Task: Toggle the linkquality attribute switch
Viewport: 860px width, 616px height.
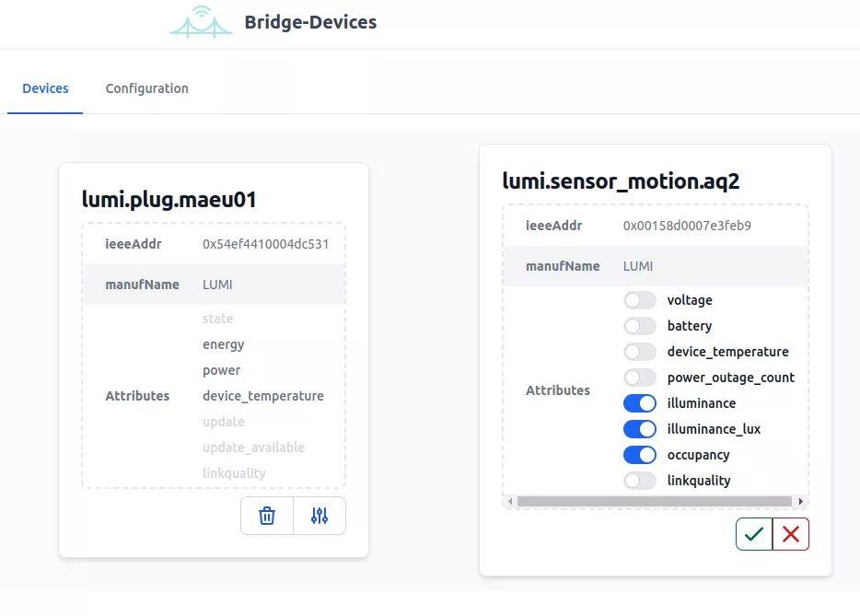Action: pos(640,480)
